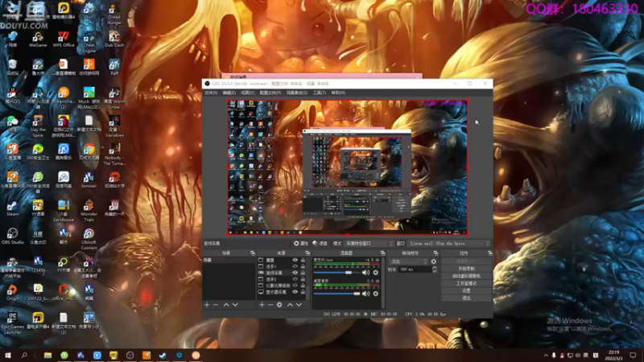Open the 配置文件(P) menu in OBS
Viewport: 644px width, 362px height.
tap(270, 93)
